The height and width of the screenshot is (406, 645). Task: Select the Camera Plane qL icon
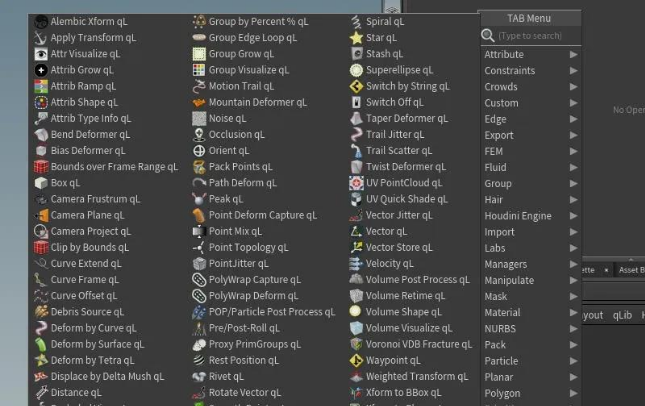[x=41, y=215]
